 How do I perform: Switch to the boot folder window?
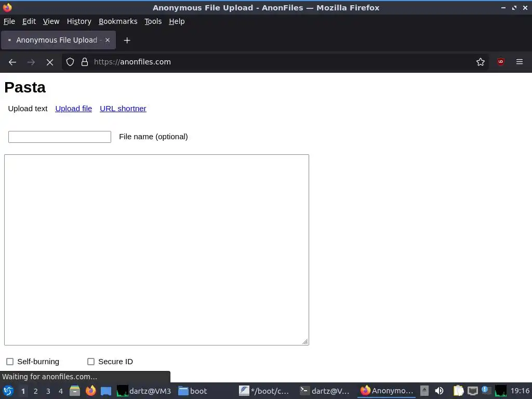193,391
